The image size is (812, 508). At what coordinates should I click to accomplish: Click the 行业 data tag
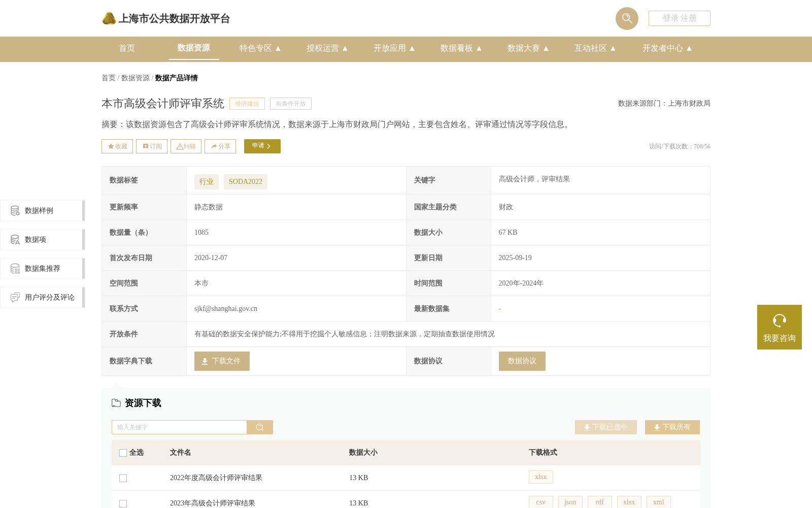point(207,182)
